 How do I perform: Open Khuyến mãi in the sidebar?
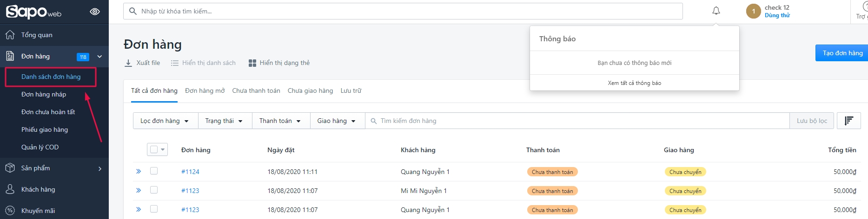click(38, 211)
